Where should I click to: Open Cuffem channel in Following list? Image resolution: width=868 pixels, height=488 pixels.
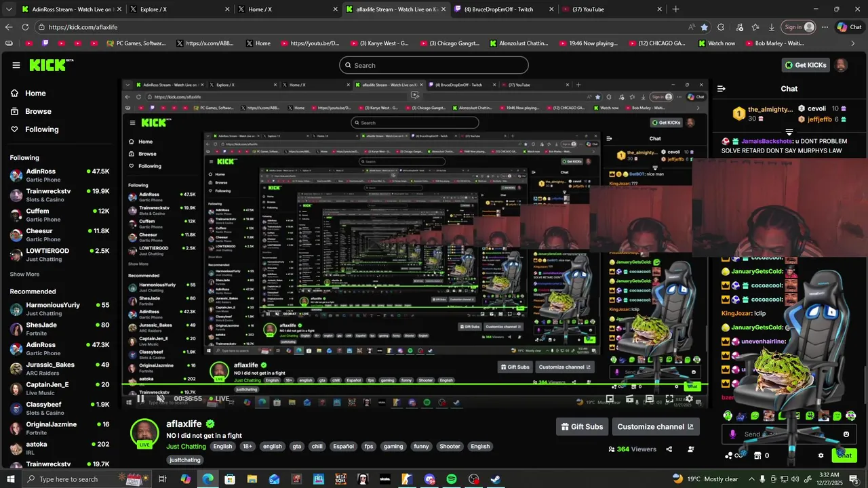click(x=60, y=214)
